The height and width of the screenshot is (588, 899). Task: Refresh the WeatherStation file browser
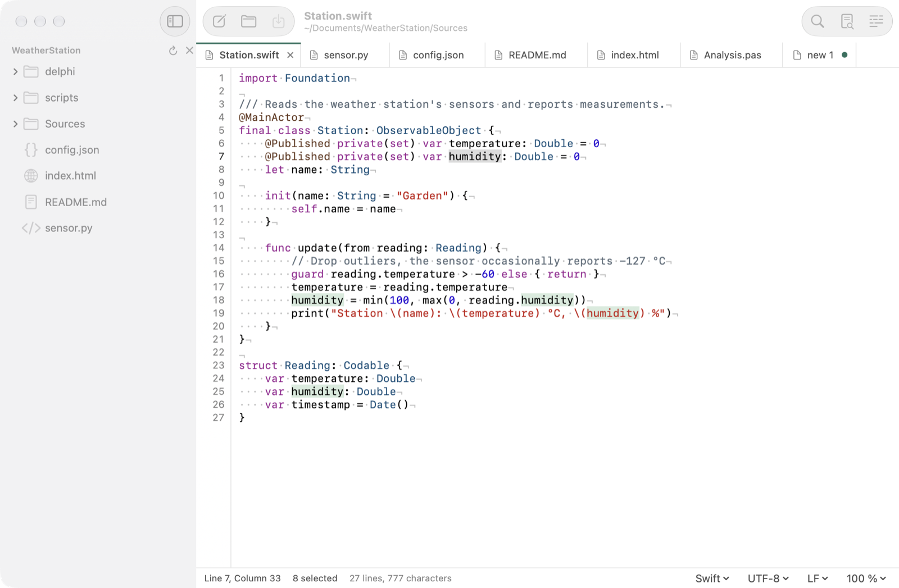(173, 51)
